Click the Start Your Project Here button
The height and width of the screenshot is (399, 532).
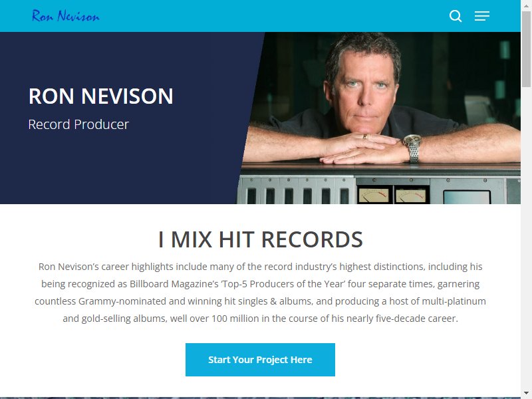pyautogui.click(x=260, y=360)
